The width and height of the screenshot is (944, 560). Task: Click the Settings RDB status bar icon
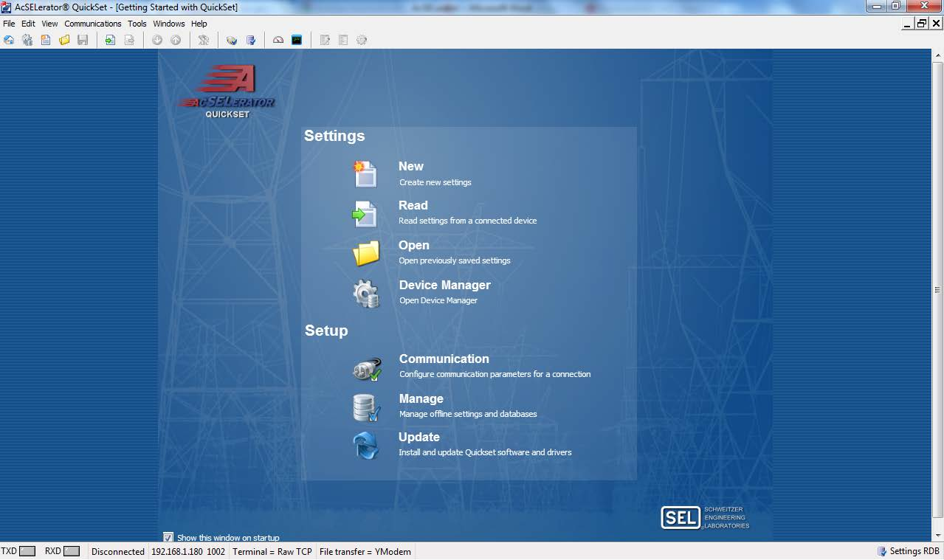pos(882,551)
